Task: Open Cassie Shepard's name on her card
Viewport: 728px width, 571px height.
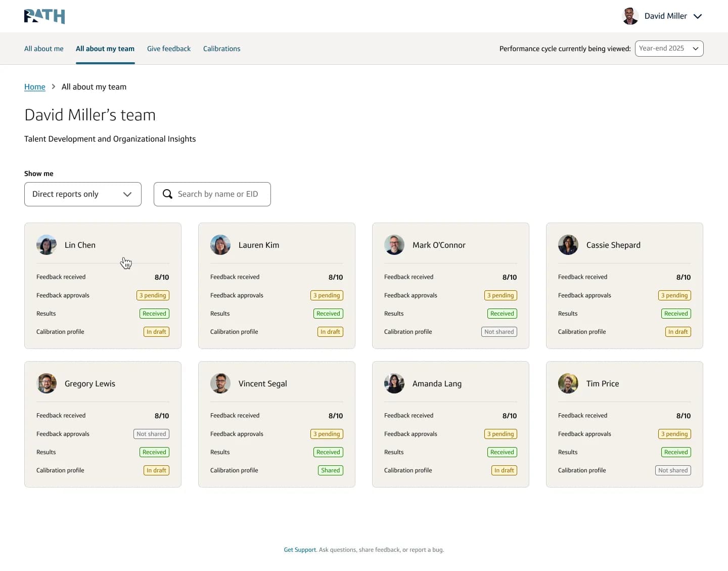Action: coord(613,245)
